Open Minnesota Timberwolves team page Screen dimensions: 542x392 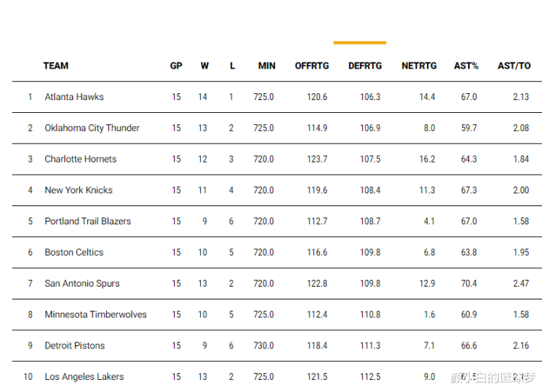(x=96, y=315)
